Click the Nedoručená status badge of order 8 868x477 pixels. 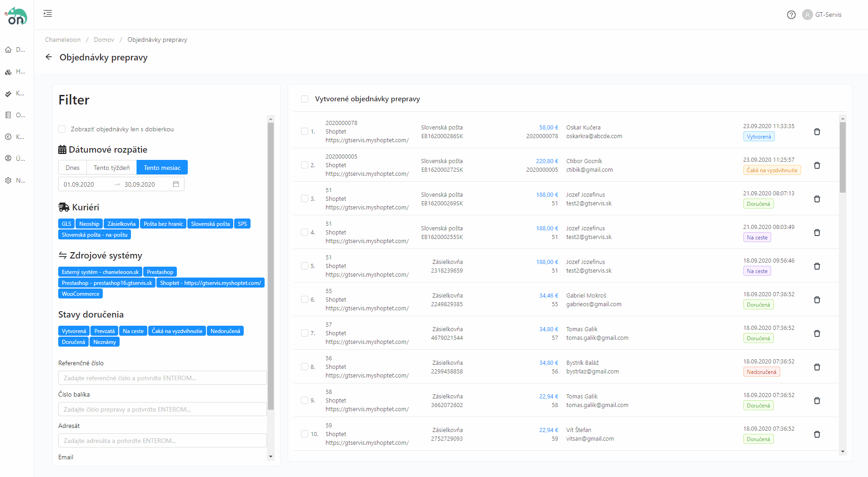click(762, 372)
